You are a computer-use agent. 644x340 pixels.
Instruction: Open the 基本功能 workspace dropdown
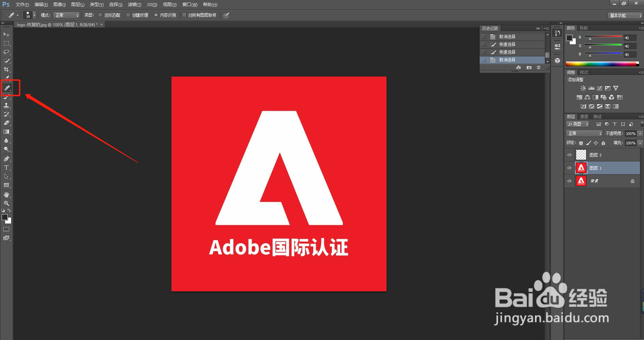coord(625,15)
